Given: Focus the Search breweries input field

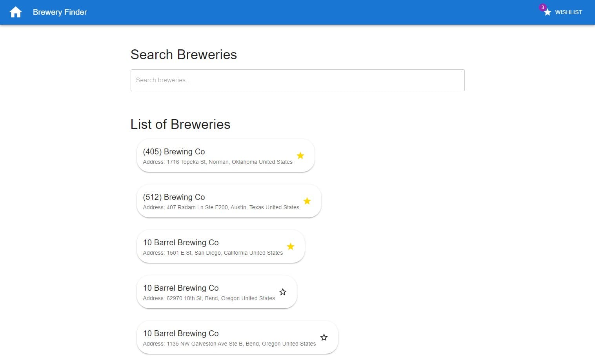Looking at the screenshot, I should click(x=297, y=80).
